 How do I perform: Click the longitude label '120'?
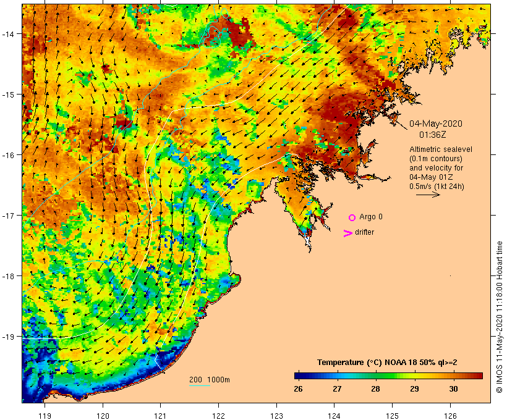pos(103,416)
